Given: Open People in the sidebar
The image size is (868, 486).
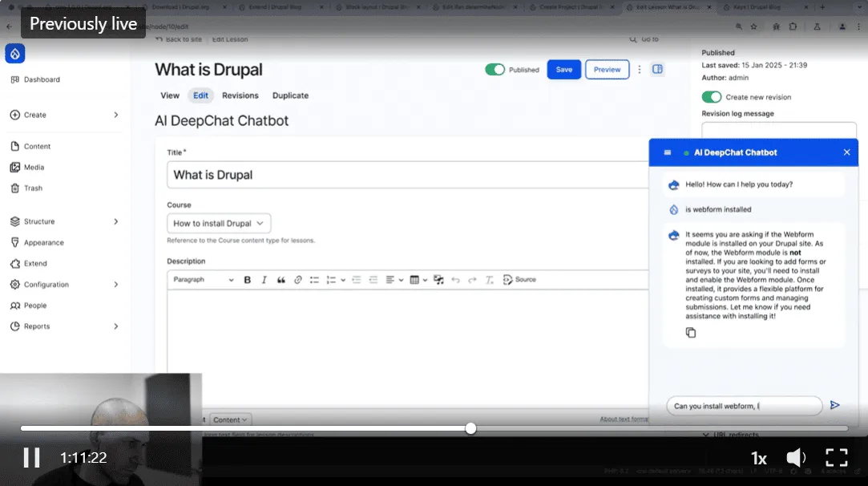Looking at the screenshot, I should (x=28, y=306).
